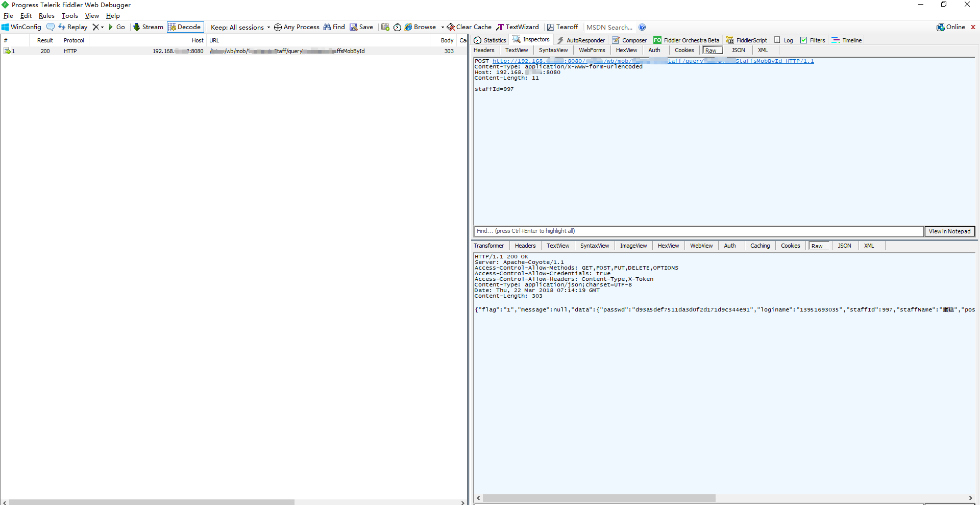Open the Remove sessions dropdown arrow
The width and height of the screenshot is (980, 505).
tap(102, 27)
